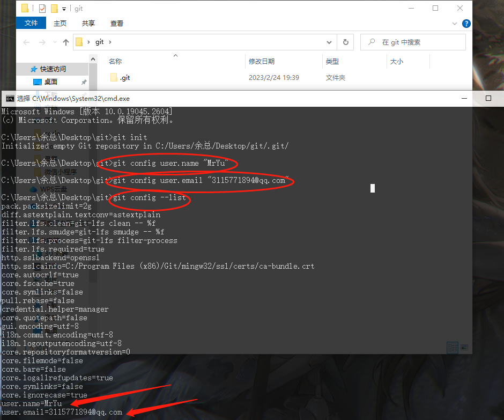Select the .git folder icon
Viewport: 504px width, 420px height.
[x=114, y=77]
